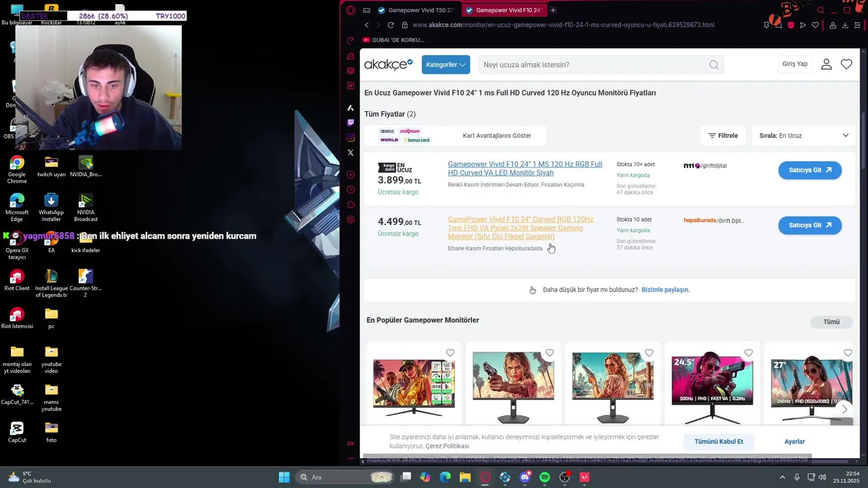
Task: Open the weather widget in taskbar
Action: [29, 477]
